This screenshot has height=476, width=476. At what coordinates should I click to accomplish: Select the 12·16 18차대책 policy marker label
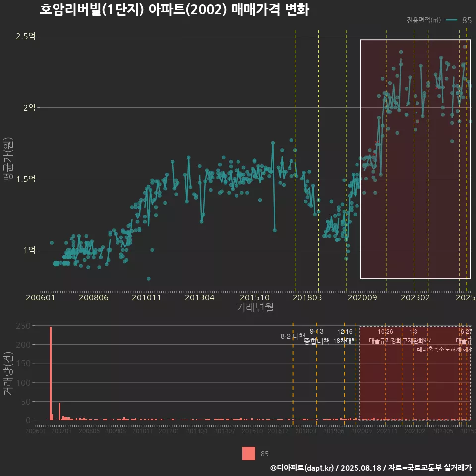(x=345, y=336)
